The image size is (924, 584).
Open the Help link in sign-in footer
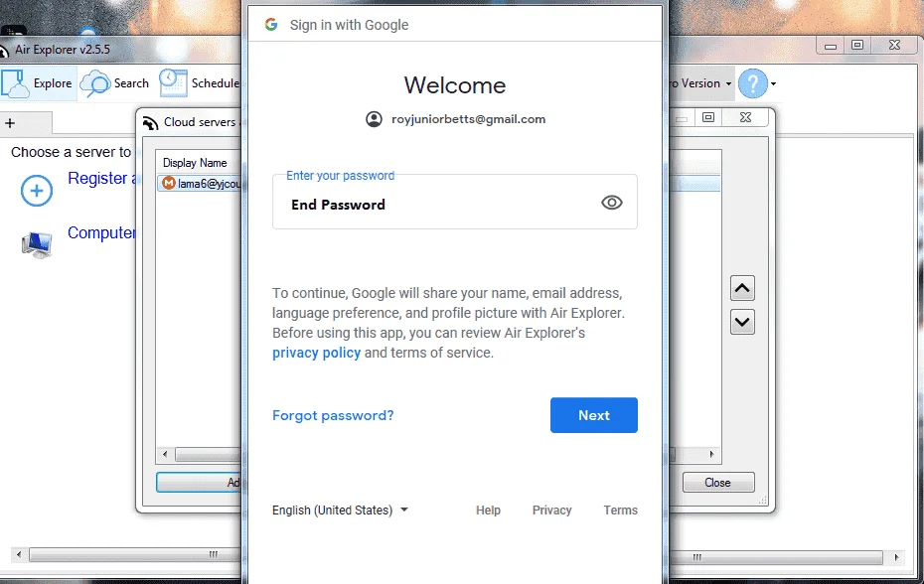coord(488,510)
